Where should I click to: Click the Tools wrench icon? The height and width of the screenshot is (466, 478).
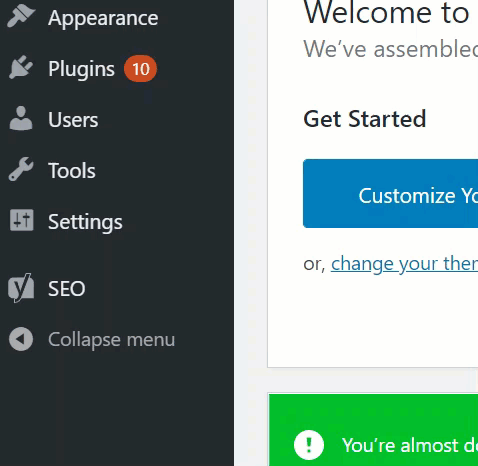coord(21,169)
